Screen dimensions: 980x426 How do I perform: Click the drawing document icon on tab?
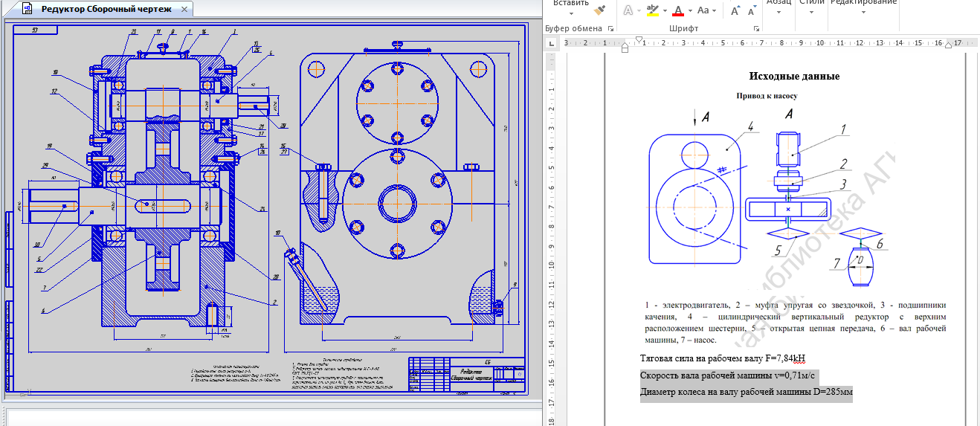[28, 10]
